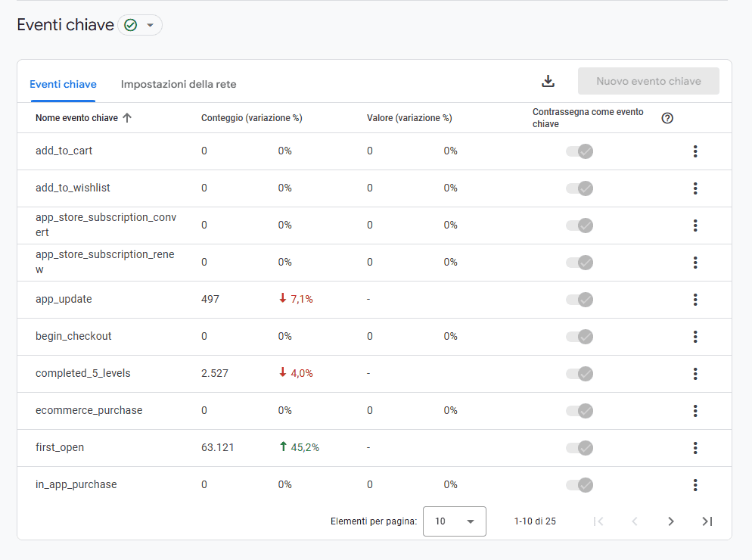The width and height of the screenshot is (752, 560).
Task: Jump to first page of events
Action: (598, 521)
